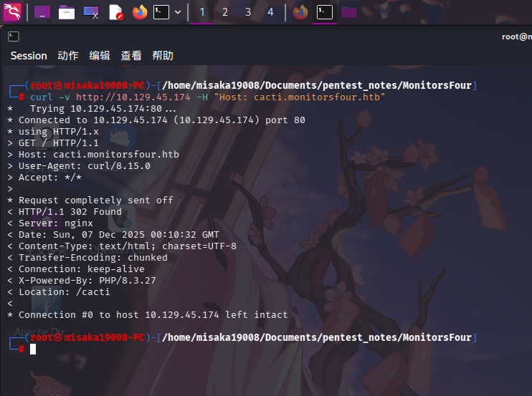
Task: Click the purple desktop panel launcher icon
Action: coord(42,12)
